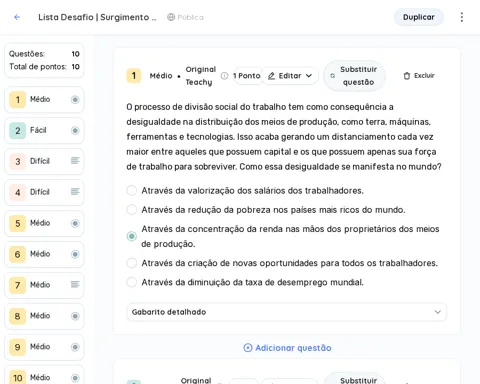This screenshot has width=480, height=384.
Task: Click multiple-choice icon on question 1 sidebar row
Action: [75, 99]
